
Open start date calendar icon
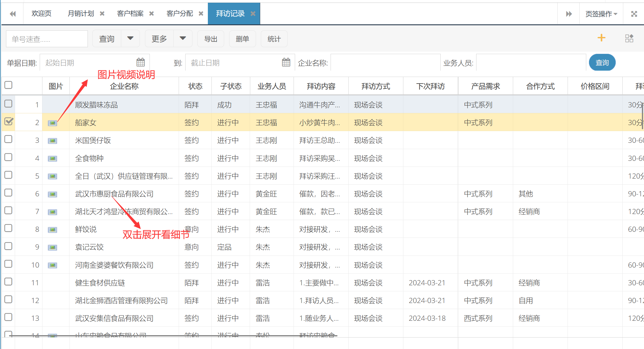(x=140, y=62)
